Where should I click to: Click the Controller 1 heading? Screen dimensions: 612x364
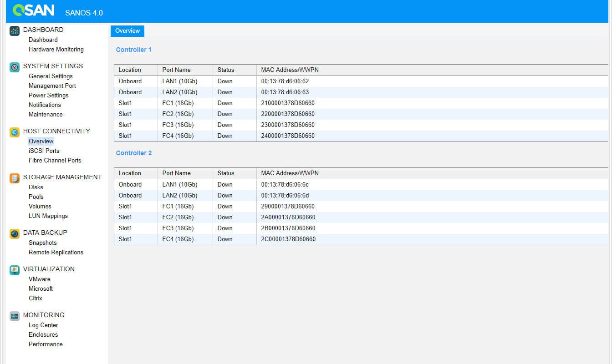point(133,50)
